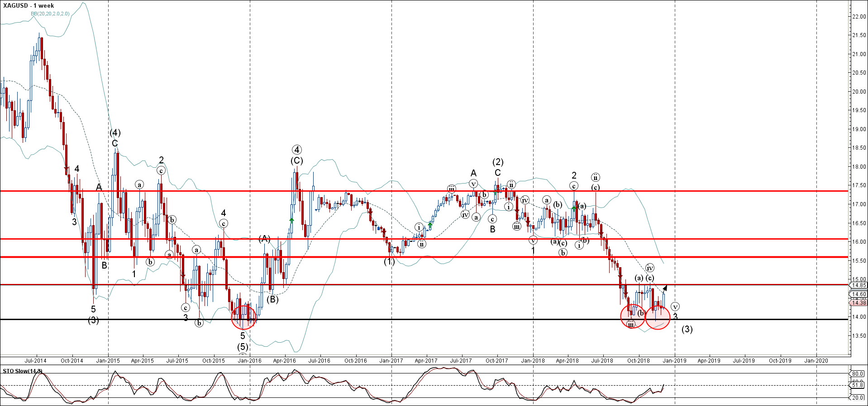
Task: Click the Jan-2019 date on the time axis
Action: [675, 360]
